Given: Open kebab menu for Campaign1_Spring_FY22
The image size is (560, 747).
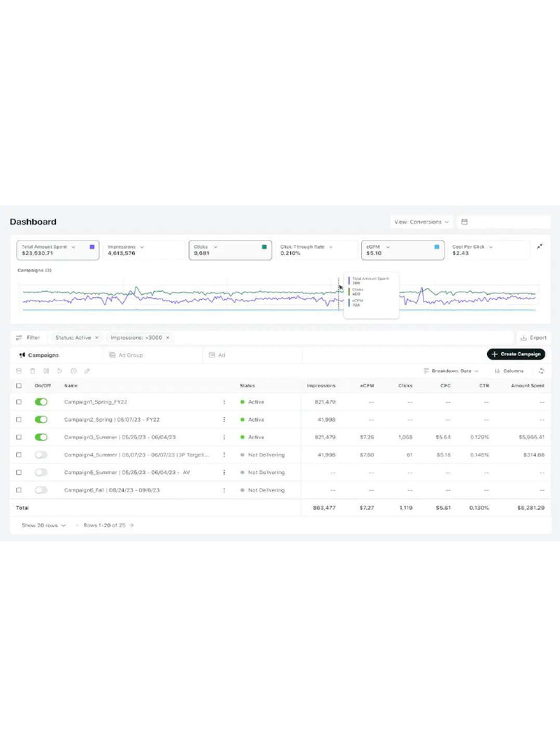Looking at the screenshot, I should (224, 402).
